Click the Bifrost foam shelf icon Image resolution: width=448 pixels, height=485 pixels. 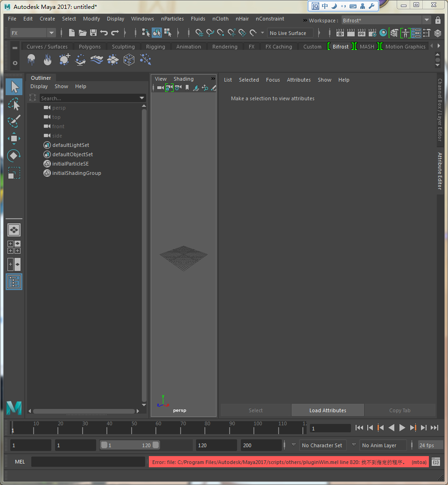click(112, 60)
